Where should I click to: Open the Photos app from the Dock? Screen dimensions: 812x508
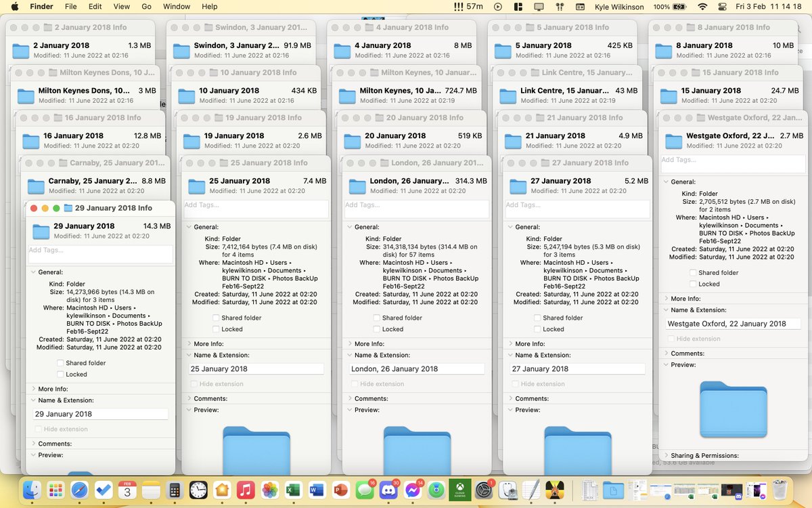tap(269, 489)
